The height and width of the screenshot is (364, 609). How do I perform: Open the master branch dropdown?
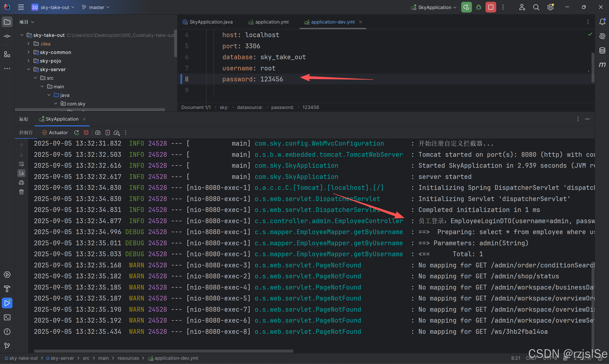[96, 7]
